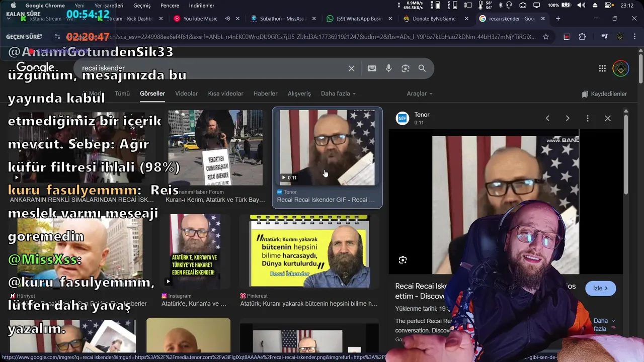The image size is (644, 362).
Task: Go to next image in preview panel
Action: [568, 118]
